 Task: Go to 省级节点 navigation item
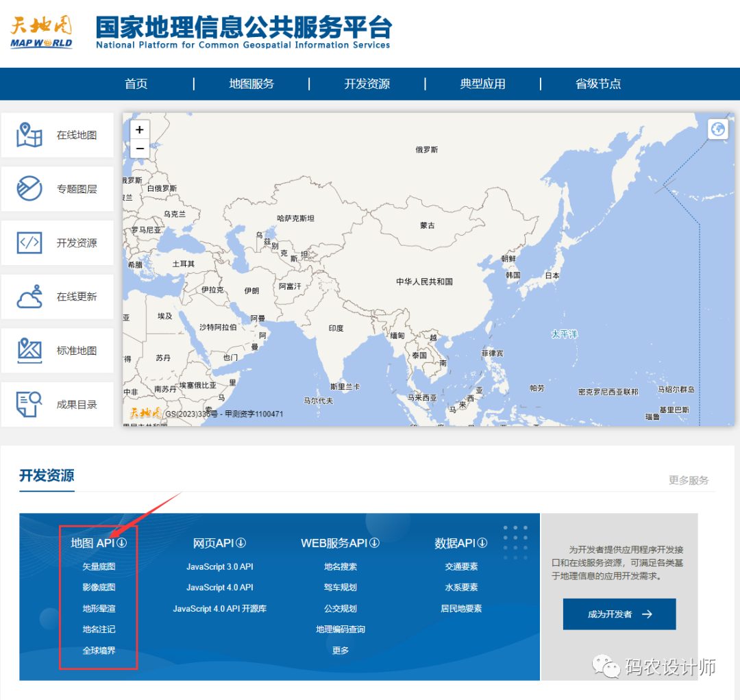click(598, 84)
